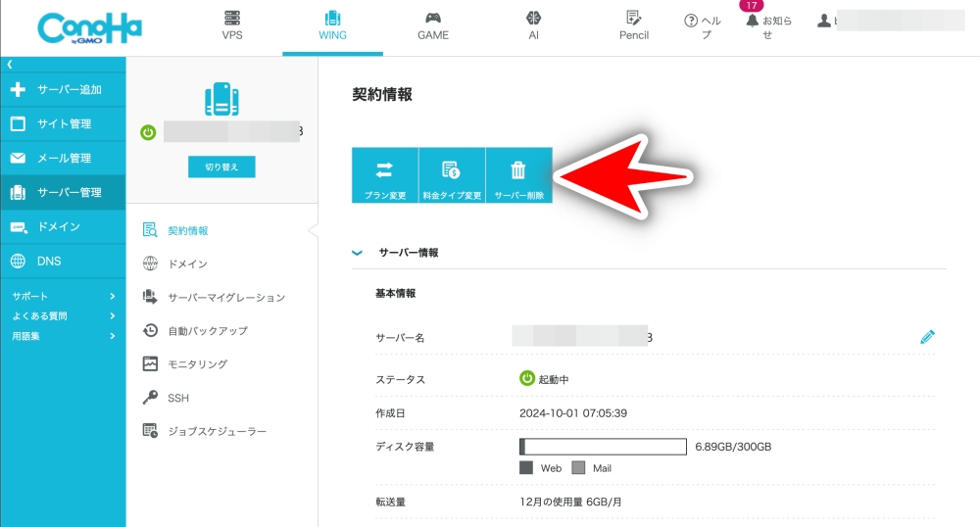Click the 切り替え switch button
Screen dimensions: 980x527
[221, 168]
